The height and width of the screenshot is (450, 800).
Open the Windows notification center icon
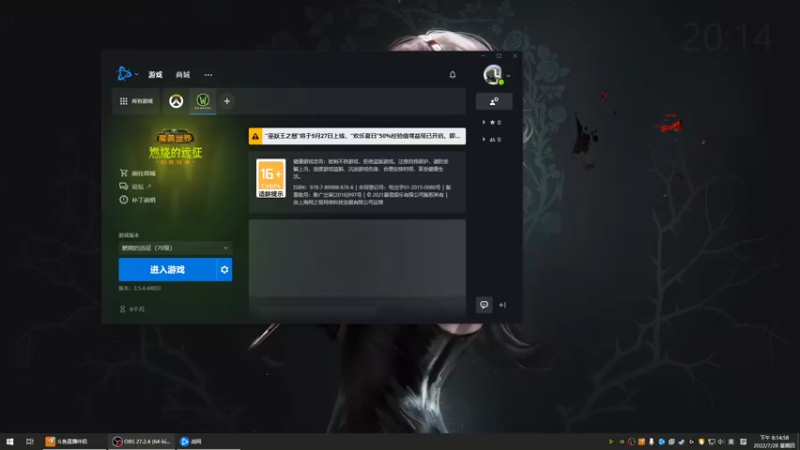tap(743, 442)
